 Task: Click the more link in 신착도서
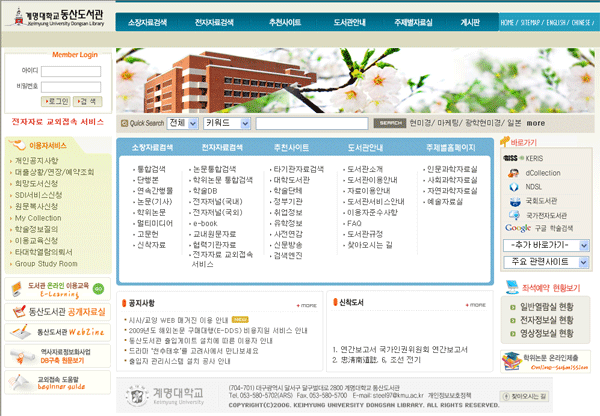[x=476, y=305]
